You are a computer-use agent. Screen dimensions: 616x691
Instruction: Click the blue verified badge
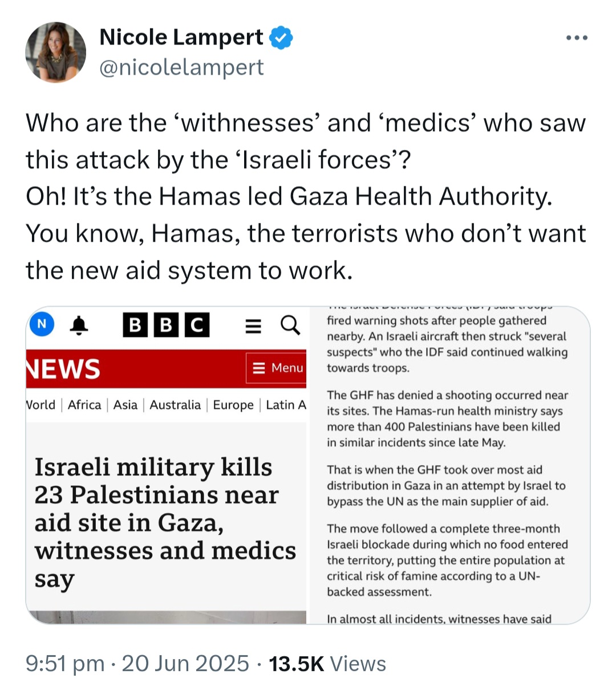pos(281,38)
